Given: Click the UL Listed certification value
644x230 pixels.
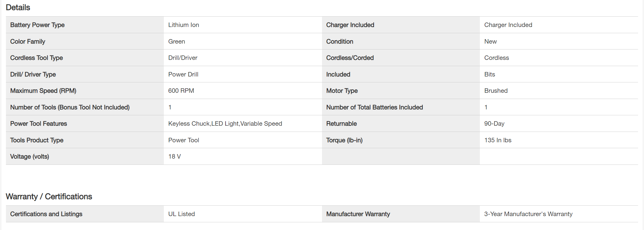Looking at the screenshot, I should [182, 214].
